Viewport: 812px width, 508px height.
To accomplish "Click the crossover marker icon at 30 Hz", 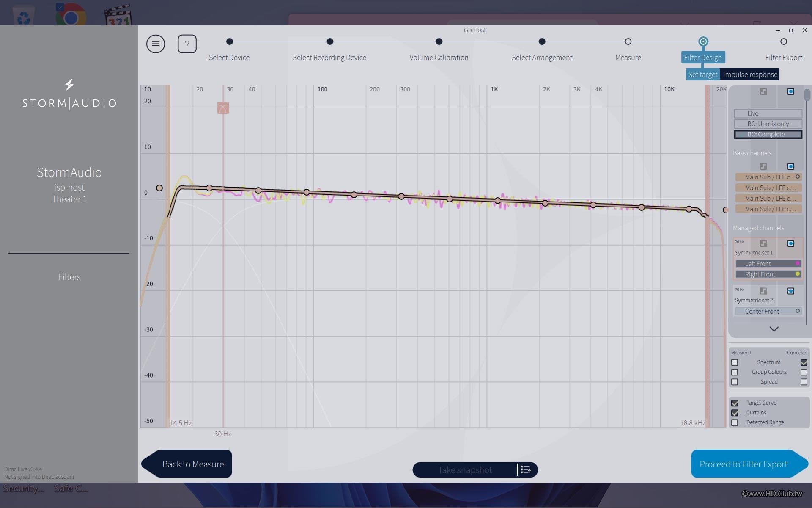I will tap(223, 108).
